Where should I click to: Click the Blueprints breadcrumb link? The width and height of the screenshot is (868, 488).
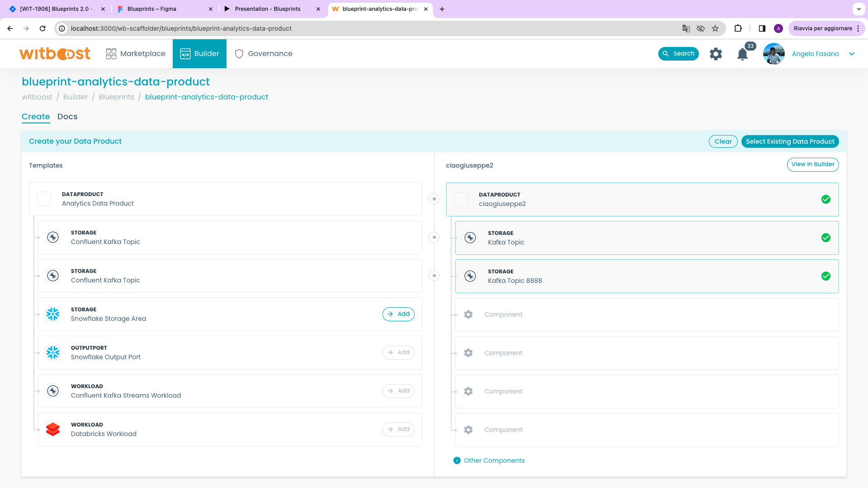pos(116,97)
